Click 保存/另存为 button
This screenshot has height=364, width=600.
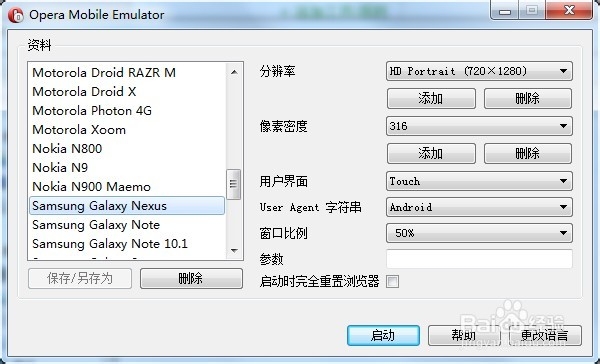click(80, 279)
